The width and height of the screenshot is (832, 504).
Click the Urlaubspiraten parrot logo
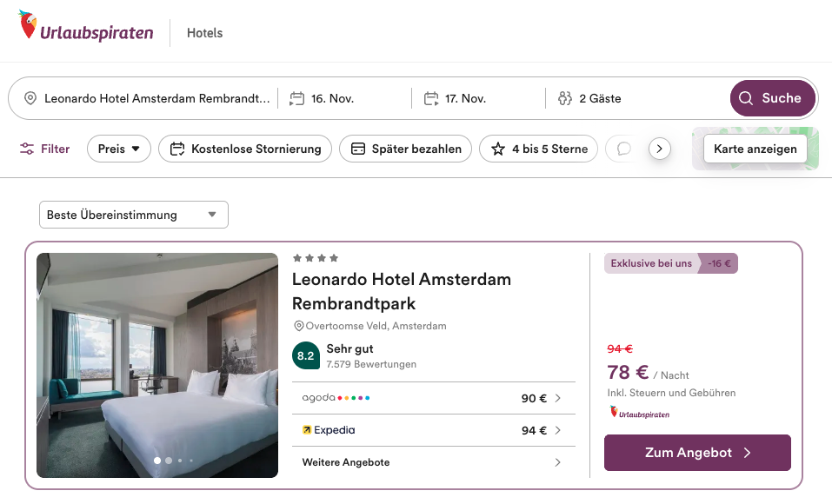[x=29, y=26]
